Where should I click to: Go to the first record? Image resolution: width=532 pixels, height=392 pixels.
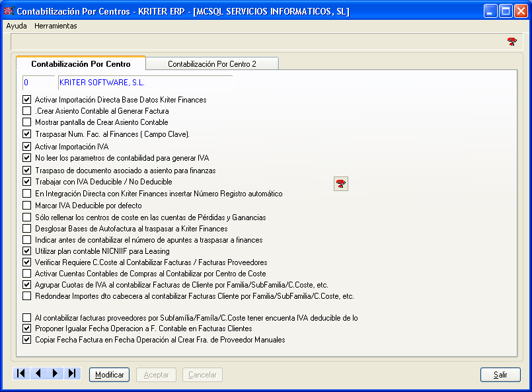tap(21, 373)
